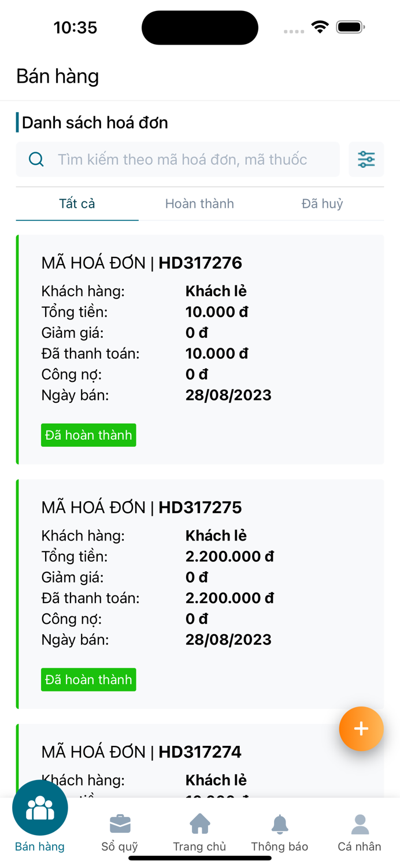
Task: Tap the Trang chủ home icon
Action: click(x=199, y=823)
